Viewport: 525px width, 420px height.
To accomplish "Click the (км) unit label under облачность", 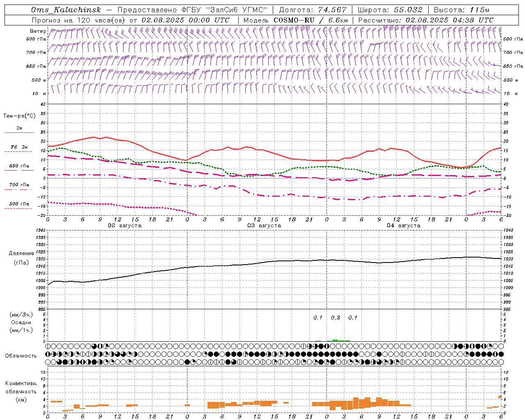I will click(x=21, y=399).
